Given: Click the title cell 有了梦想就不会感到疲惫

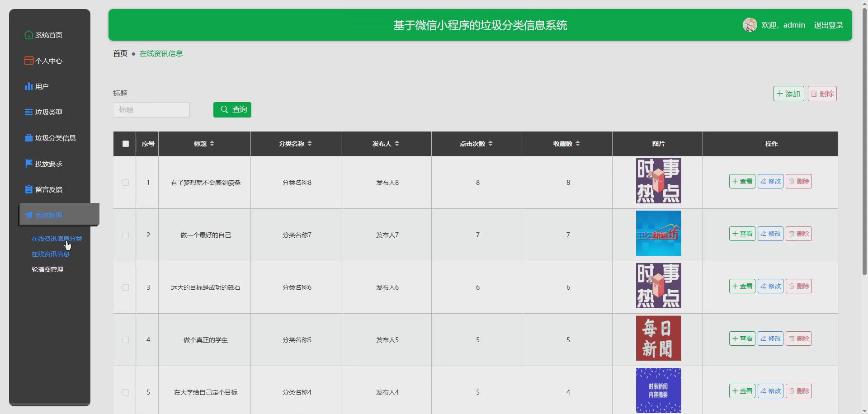Looking at the screenshot, I should coord(206,183).
